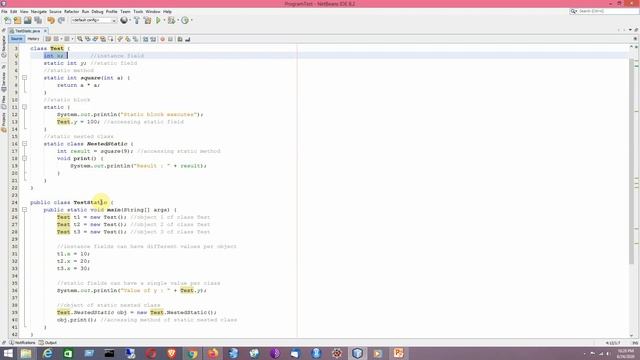The image size is (640, 360).
Task: Click the Redo arrow icon
Action: (61, 20)
